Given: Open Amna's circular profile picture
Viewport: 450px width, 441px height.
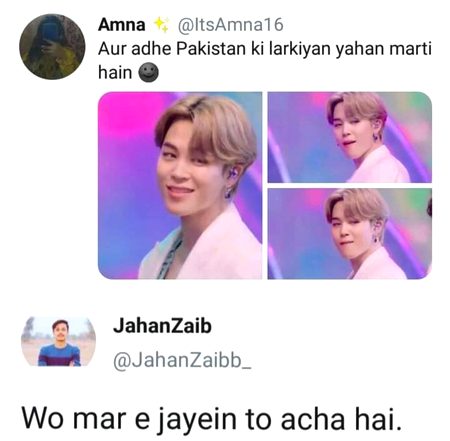Looking at the screenshot, I should pyautogui.click(x=52, y=47).
